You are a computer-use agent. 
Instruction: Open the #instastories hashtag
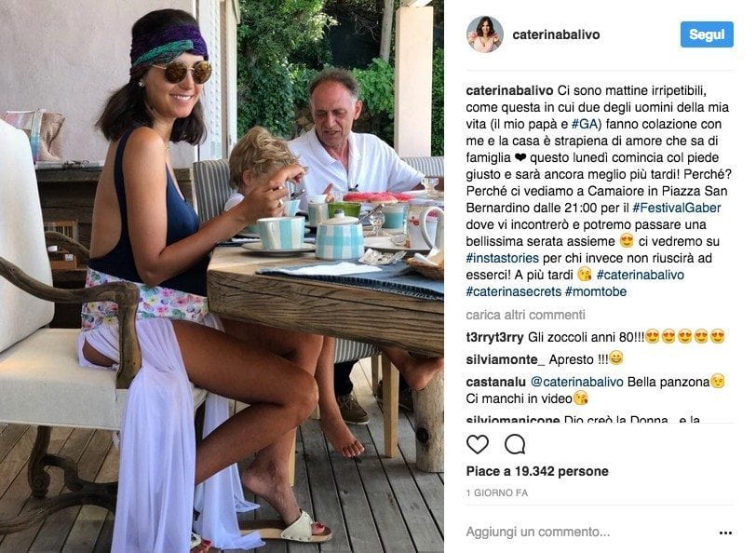coord(502,258)
